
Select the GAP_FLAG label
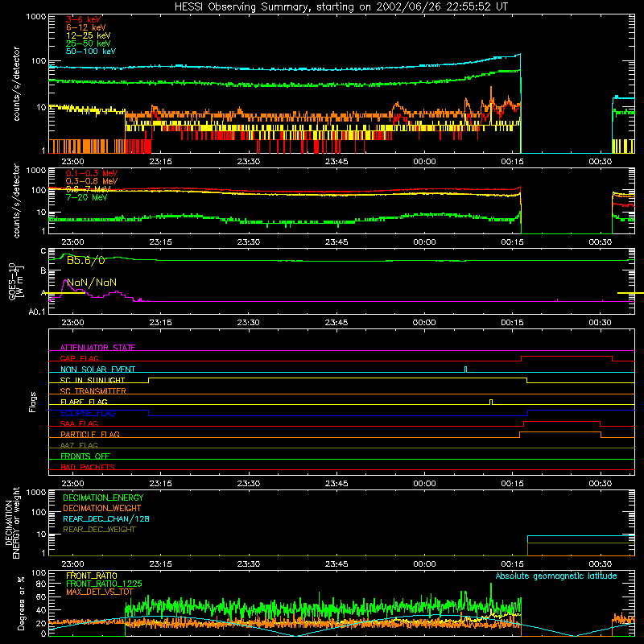pyautogui.click(x=79, y=358)
